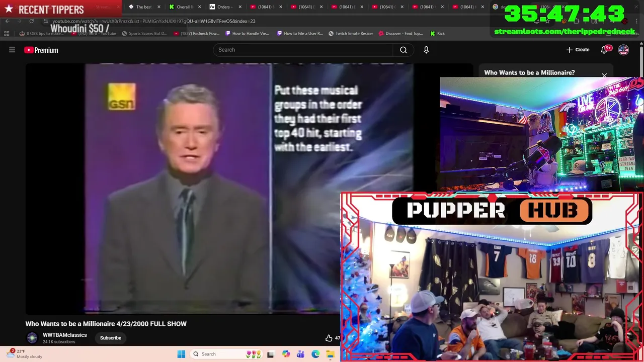Open the YouTube hamburger guide menu

point(12,50)
